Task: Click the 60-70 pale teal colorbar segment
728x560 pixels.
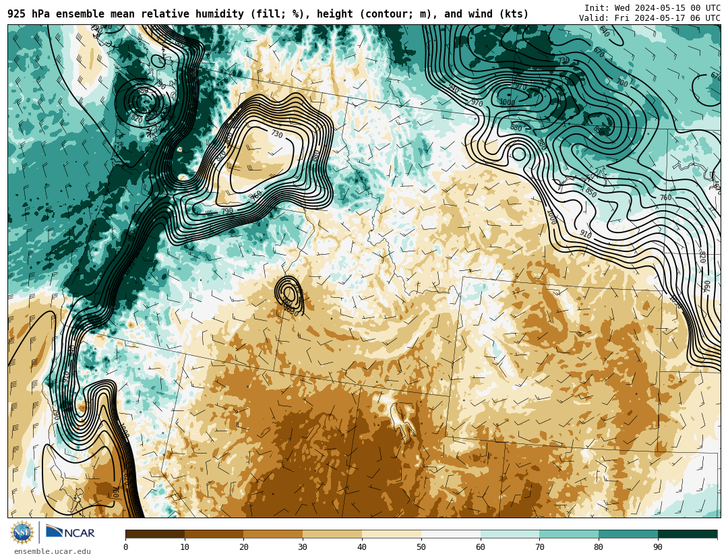Action: point(510,534)
